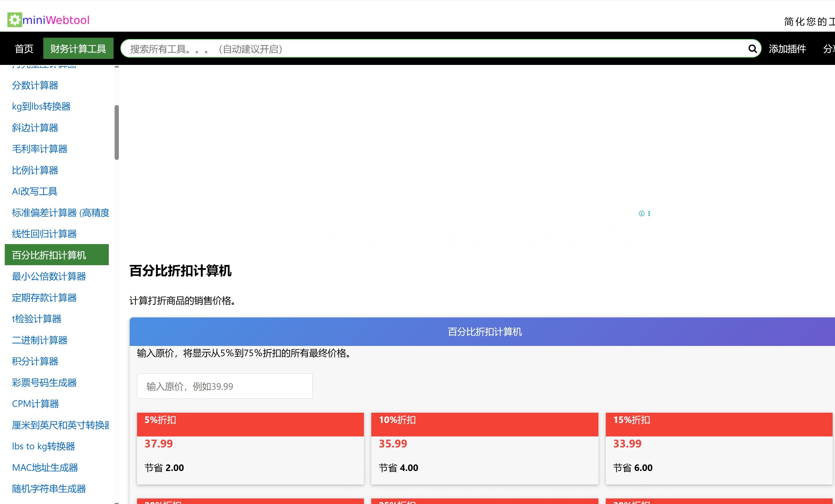This screenshot has height=504, width=835.
Task: Open the 随机字符串生成器 tool
Action: (x=49, y=489)
